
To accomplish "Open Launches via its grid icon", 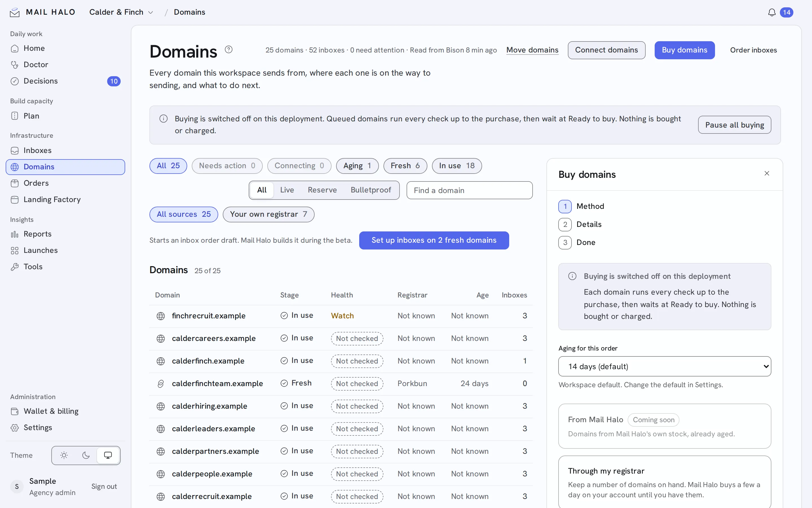I will click(15, 250).
